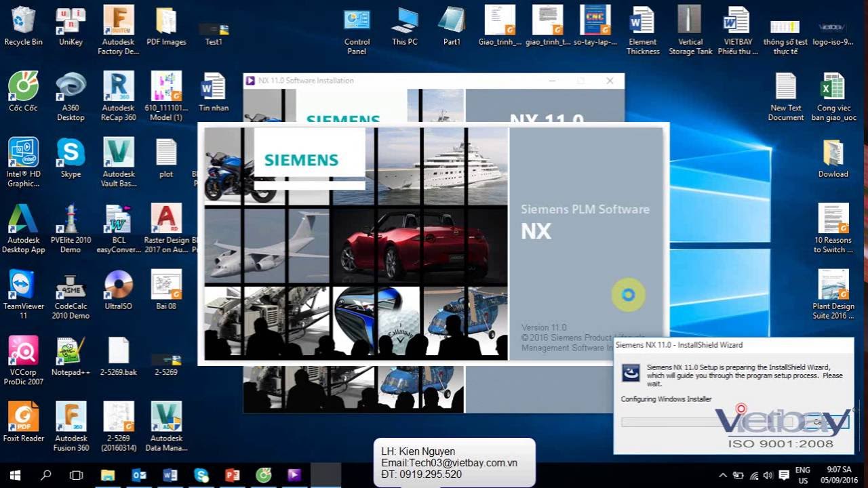The image size is (868, 488).
Task: Open the Tin nhan Word document
Action: point(214,92)
